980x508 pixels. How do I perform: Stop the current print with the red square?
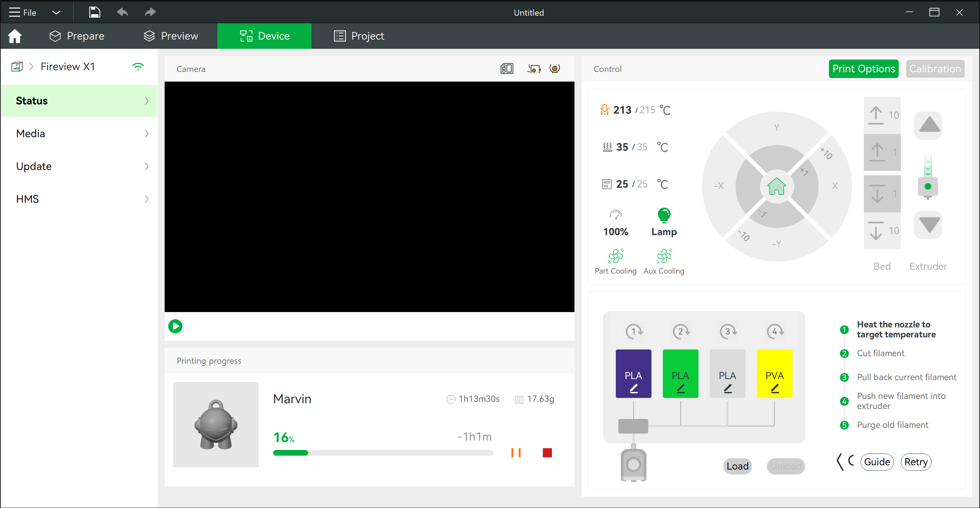pos(547,452)
